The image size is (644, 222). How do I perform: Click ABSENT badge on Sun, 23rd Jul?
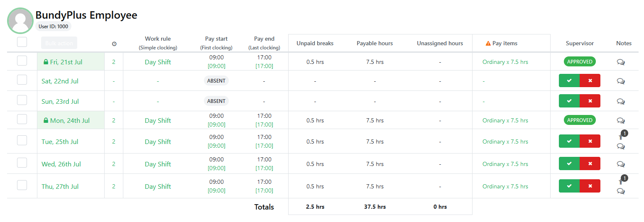click(216, 101)
